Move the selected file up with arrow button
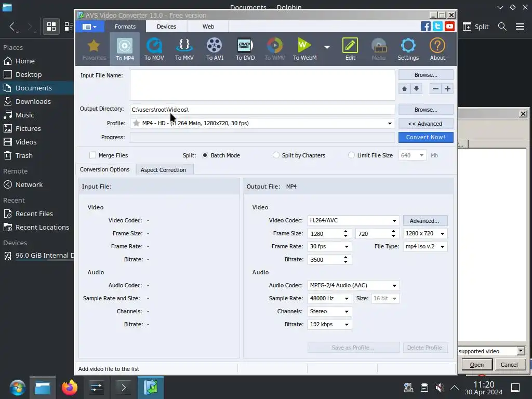 (x=404, y=89)
